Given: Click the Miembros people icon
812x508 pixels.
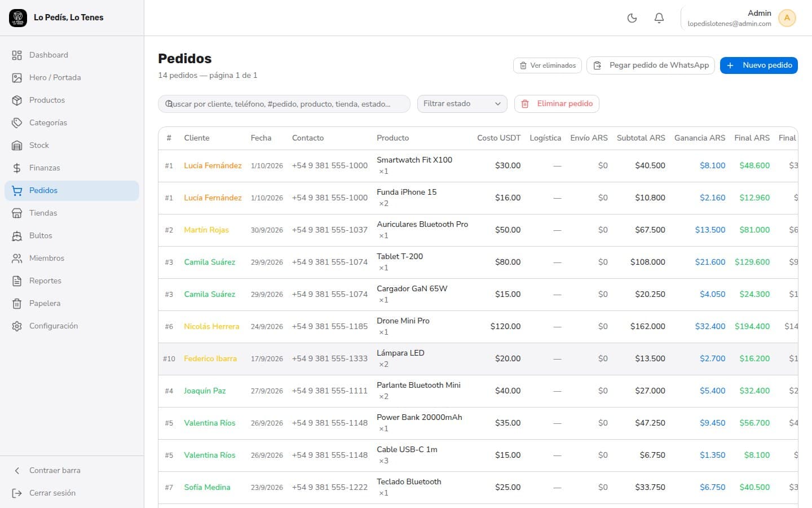Looking at the screenshot, I should (x=17, y=258).
